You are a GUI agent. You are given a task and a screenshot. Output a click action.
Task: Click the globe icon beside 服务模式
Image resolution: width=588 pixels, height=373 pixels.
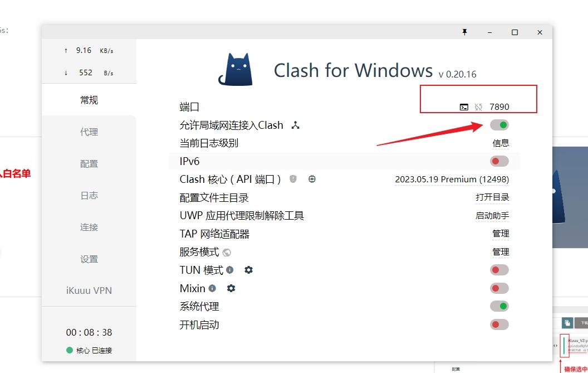coord(227,253)
